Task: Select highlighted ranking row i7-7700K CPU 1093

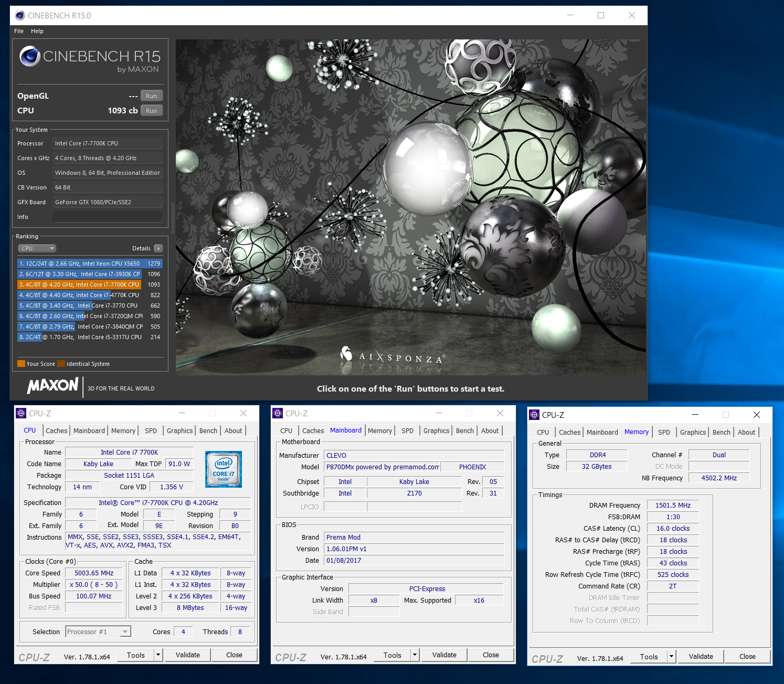Action: (90, 285)
